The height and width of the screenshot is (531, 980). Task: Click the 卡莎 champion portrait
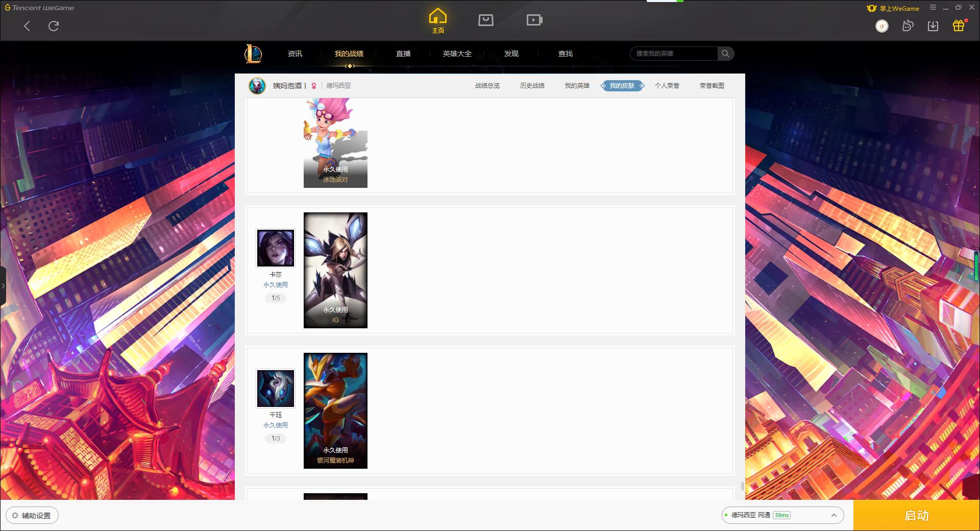(276, 248)
